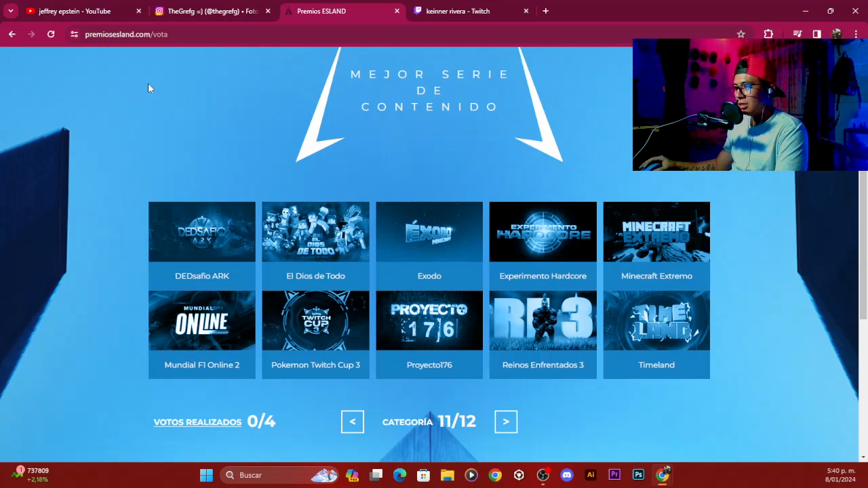
Task: Open Discord from the taskbar
Action: (567, 475)
